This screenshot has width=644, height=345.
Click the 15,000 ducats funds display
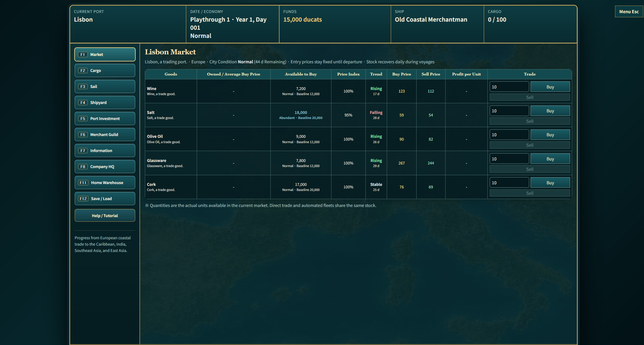[302, 20]
